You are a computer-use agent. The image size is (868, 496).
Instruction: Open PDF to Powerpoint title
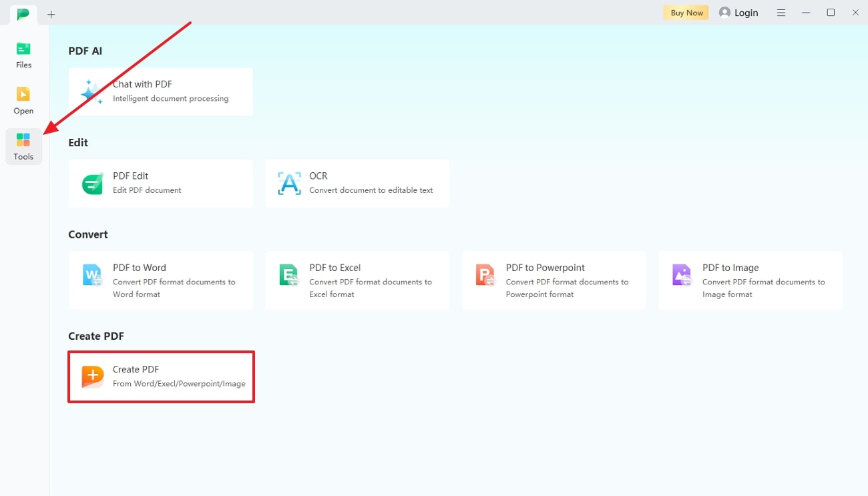pos(546,268)
